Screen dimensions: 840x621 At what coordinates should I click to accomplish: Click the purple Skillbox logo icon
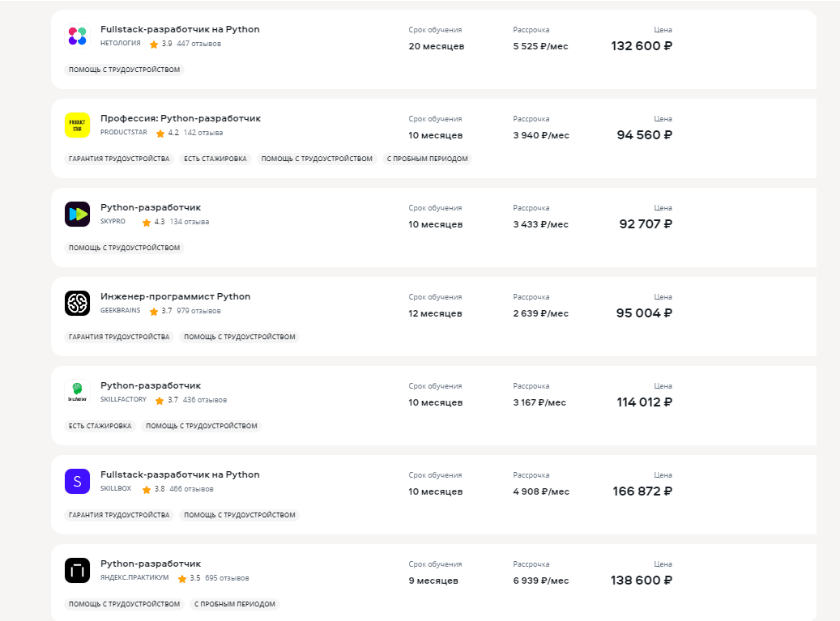[x=77, y=482]
